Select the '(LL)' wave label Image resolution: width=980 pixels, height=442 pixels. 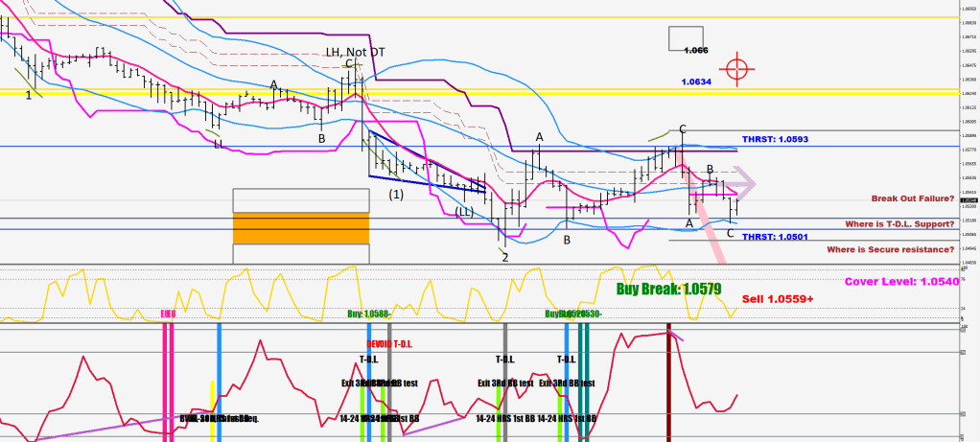click(x=465, y=211)
